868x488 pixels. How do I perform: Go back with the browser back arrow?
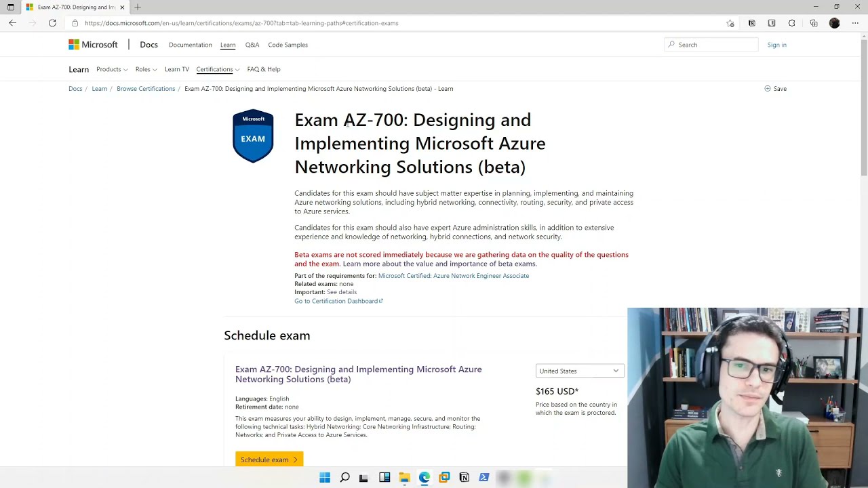click(12, 23)
